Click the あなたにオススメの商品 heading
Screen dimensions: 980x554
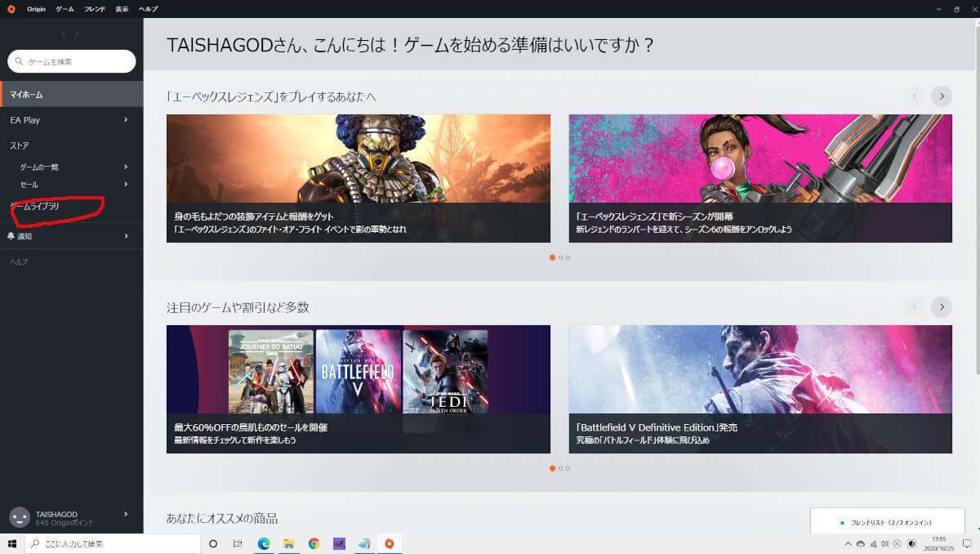pos(222,518)
